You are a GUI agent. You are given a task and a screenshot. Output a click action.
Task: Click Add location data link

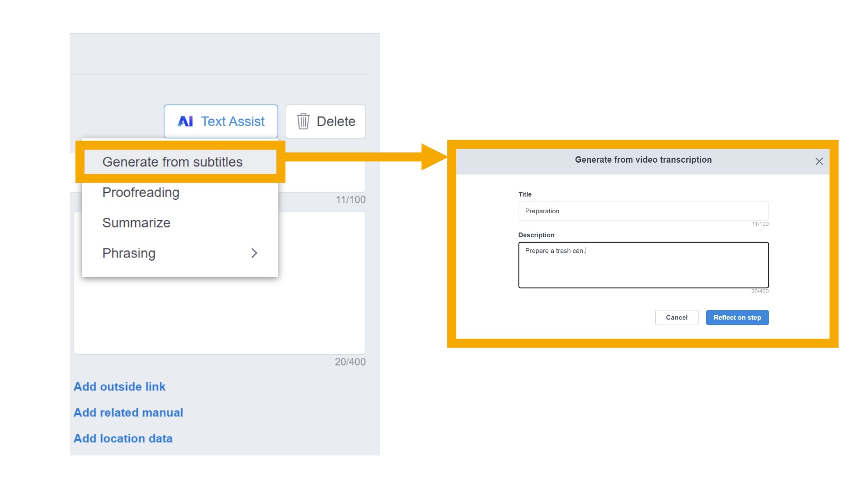coord(123,438)
